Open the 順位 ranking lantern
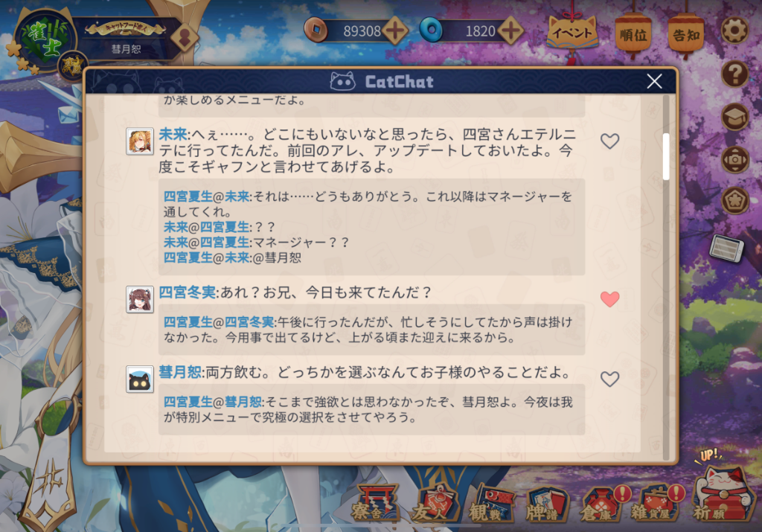Viewport: 762px width, 532px height. pyautogui.click(x=633, y=34)
